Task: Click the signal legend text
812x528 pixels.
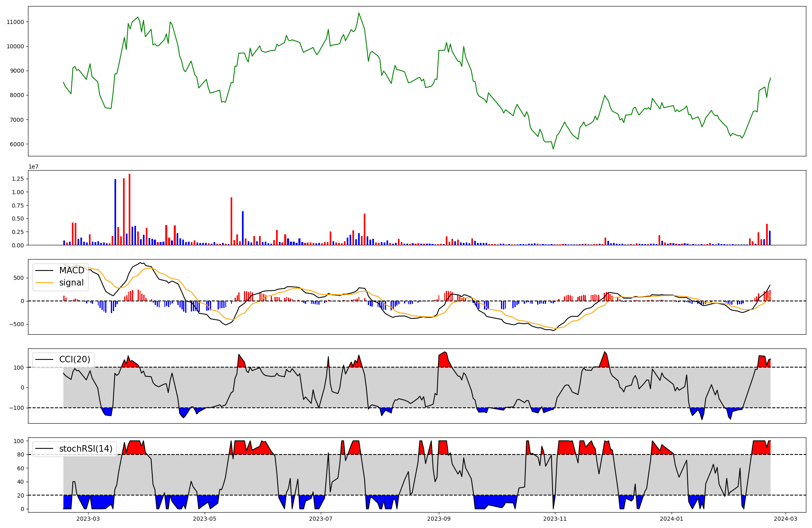Action: [x=71, y=283]
